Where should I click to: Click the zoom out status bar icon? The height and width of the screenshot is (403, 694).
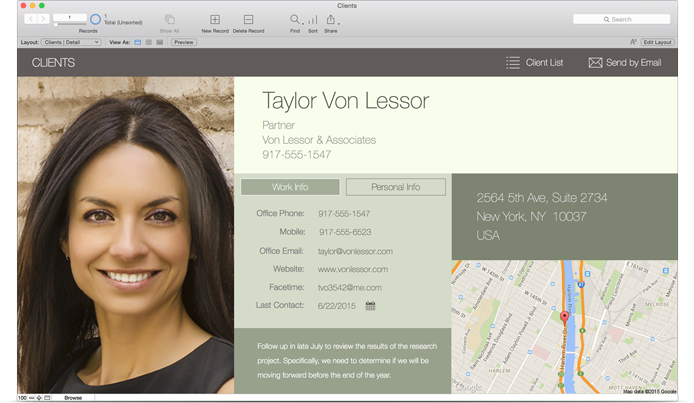coord(31,398)
